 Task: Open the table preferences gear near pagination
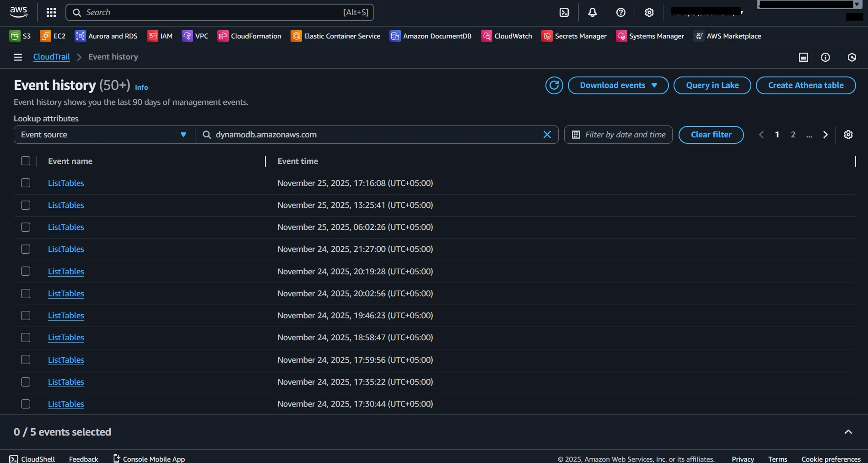click(x=848, y=135)
